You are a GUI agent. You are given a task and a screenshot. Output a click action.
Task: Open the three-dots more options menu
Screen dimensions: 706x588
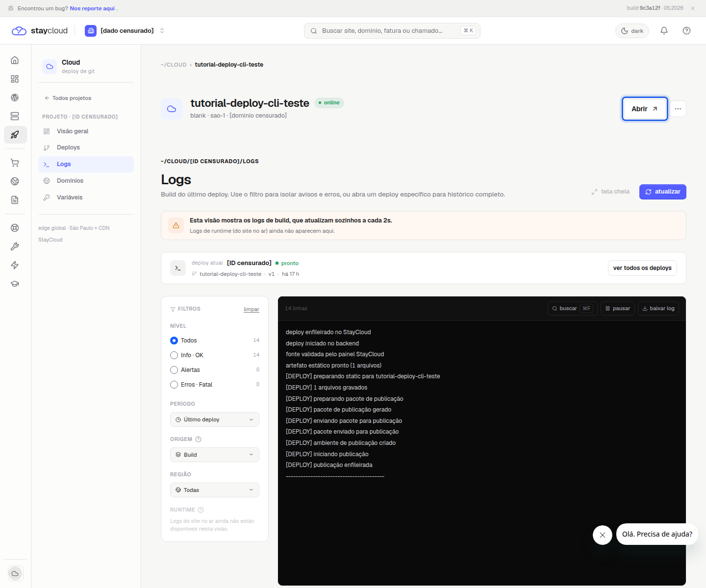678,109
